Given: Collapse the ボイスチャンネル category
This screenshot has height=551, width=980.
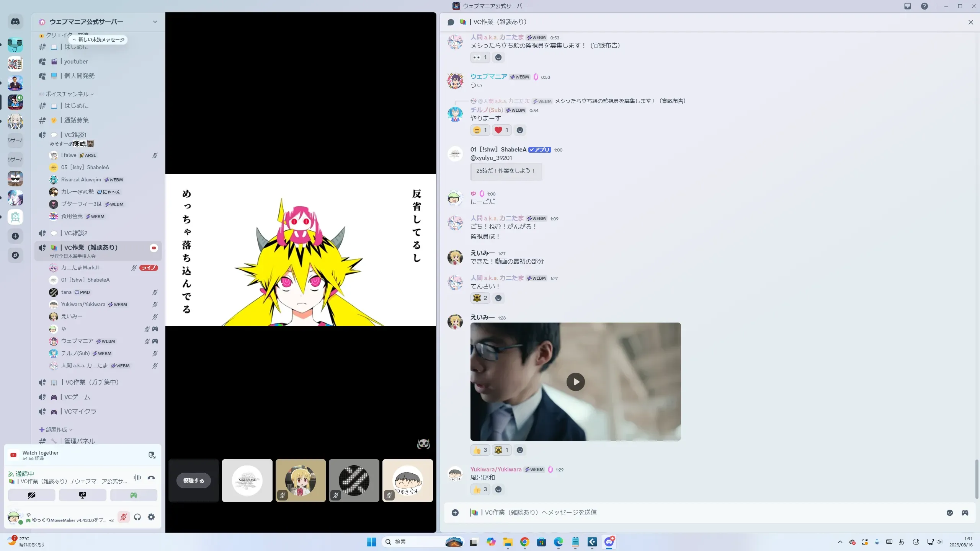Looking at the screenshot, I should coord(67,94).
